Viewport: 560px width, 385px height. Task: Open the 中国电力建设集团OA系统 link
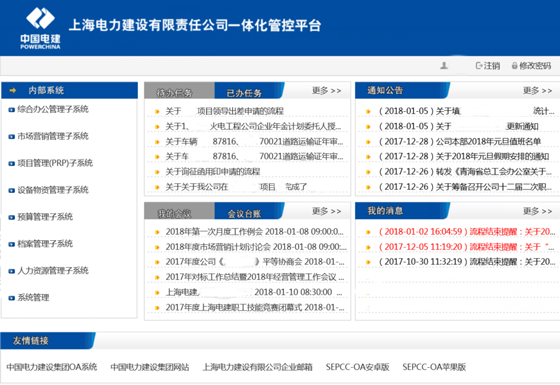52,367
